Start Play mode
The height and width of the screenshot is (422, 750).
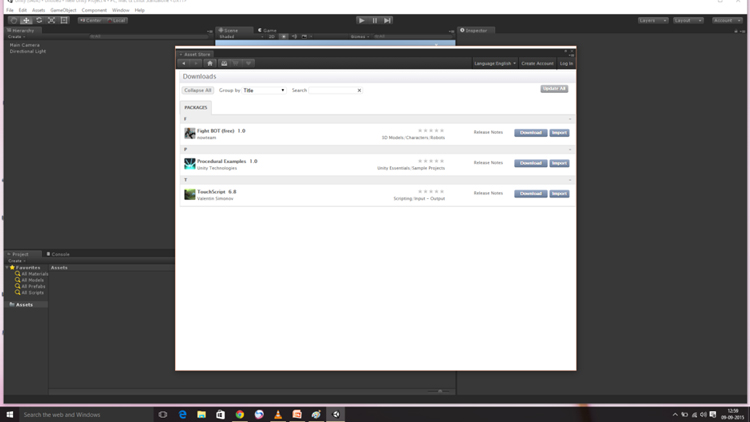click(362, 21)
